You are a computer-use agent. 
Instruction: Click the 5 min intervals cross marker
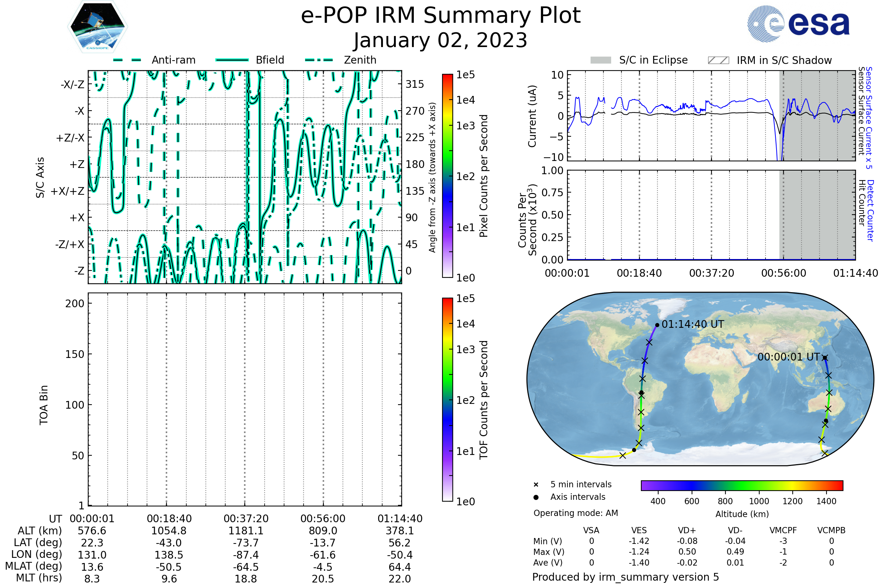coord(536,485)
